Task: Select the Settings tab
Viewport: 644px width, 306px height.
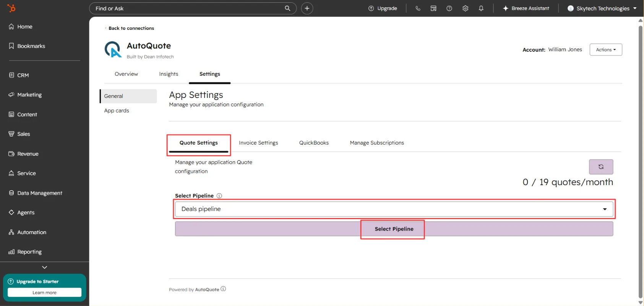Action: point(210,74)
